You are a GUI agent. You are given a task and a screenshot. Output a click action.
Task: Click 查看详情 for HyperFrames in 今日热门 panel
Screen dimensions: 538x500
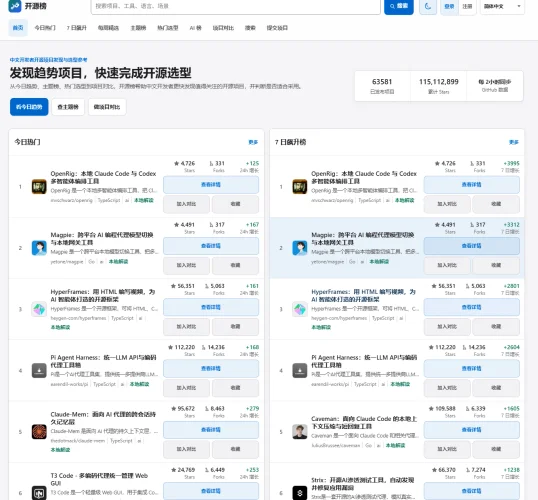[211, 307]
